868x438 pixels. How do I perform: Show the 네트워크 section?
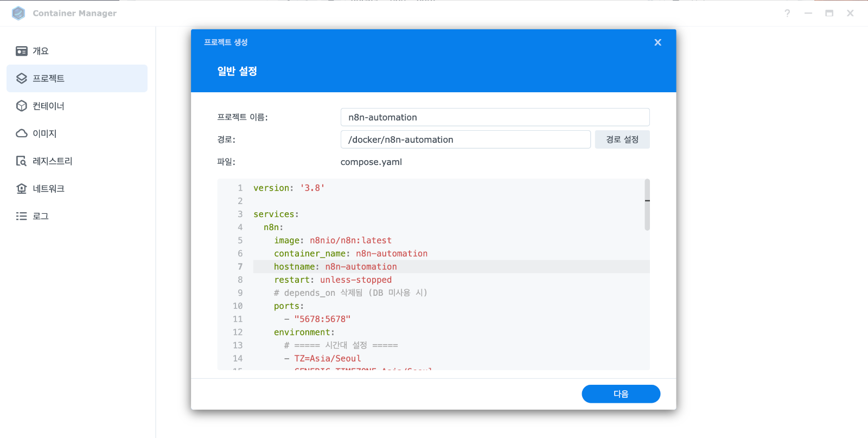[x=77, y=188]
